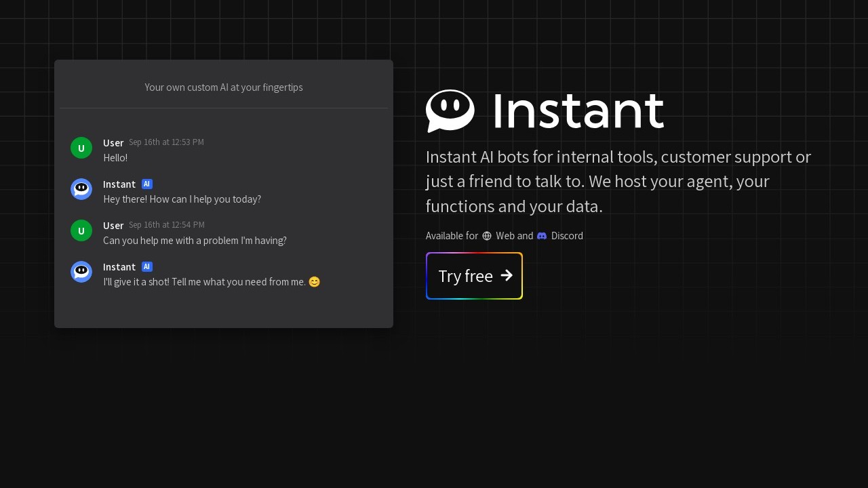Click user avatar beside 'Can you help me' message
Screen dimensions: 868x488
coord(81,230)
